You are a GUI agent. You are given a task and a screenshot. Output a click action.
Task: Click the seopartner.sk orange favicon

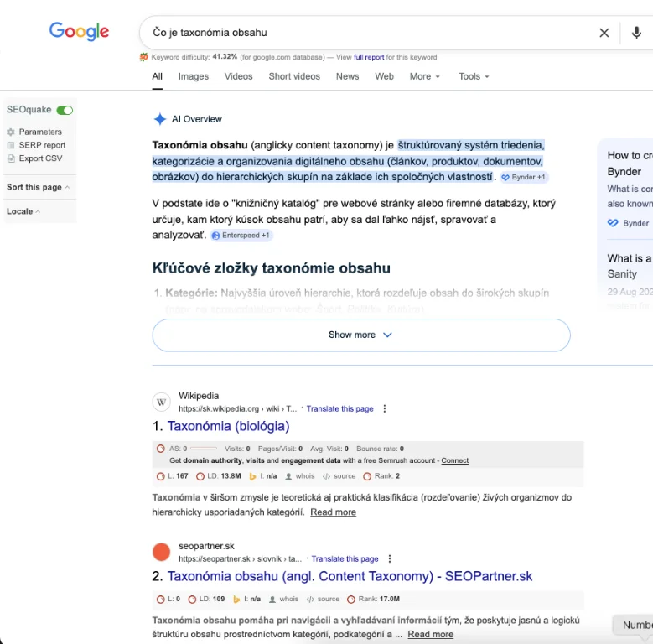(161, 553)
